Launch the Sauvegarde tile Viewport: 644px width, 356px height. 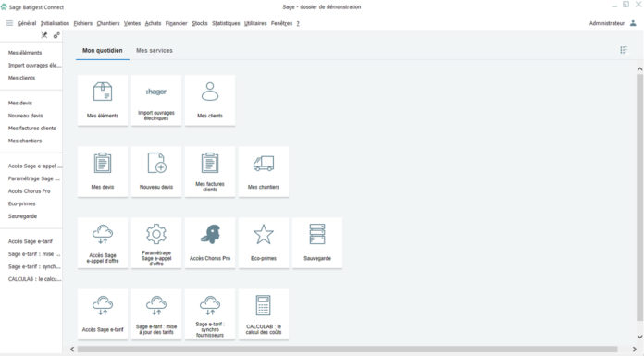(317, 243)
